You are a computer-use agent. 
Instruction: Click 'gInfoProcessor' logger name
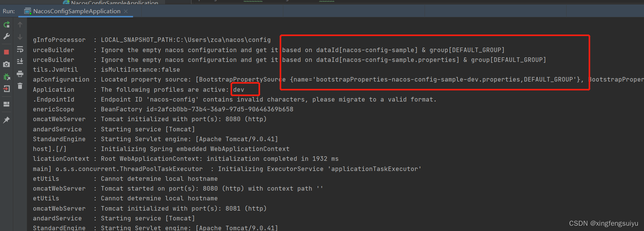pos(59,40)
